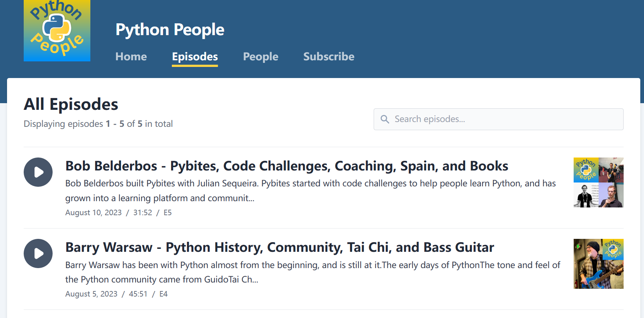The width and height of the screenshot is (644, 318).
Task: Open the People tab
Action: tap(261, 57)
